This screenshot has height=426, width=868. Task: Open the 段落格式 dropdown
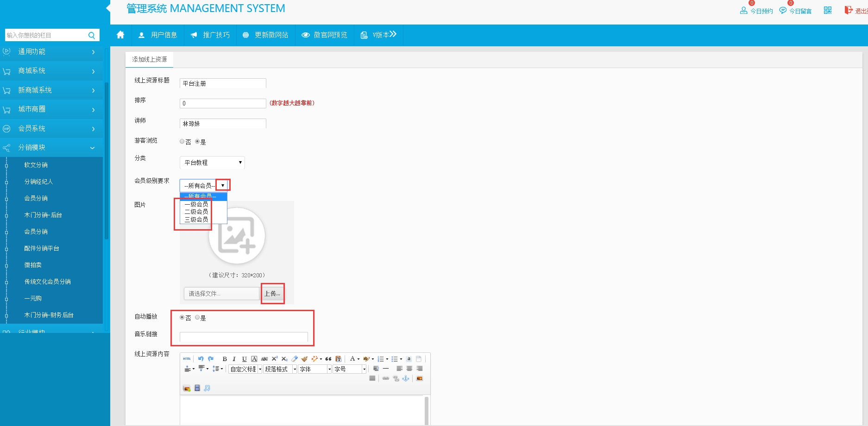(x=280, y=369)
